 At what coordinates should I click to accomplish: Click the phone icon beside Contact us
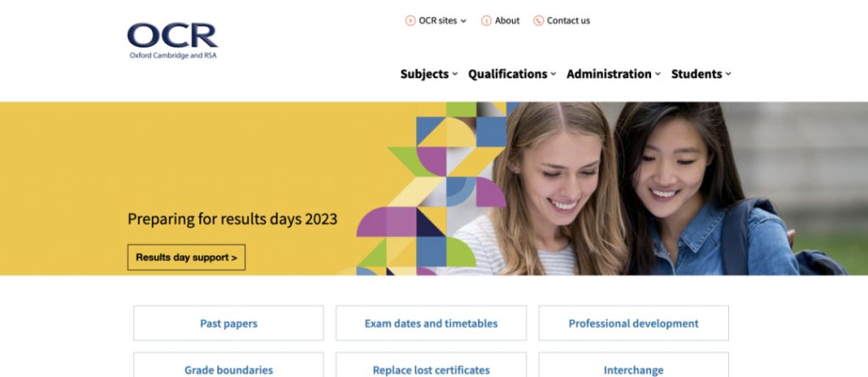[x=538, y=20]
